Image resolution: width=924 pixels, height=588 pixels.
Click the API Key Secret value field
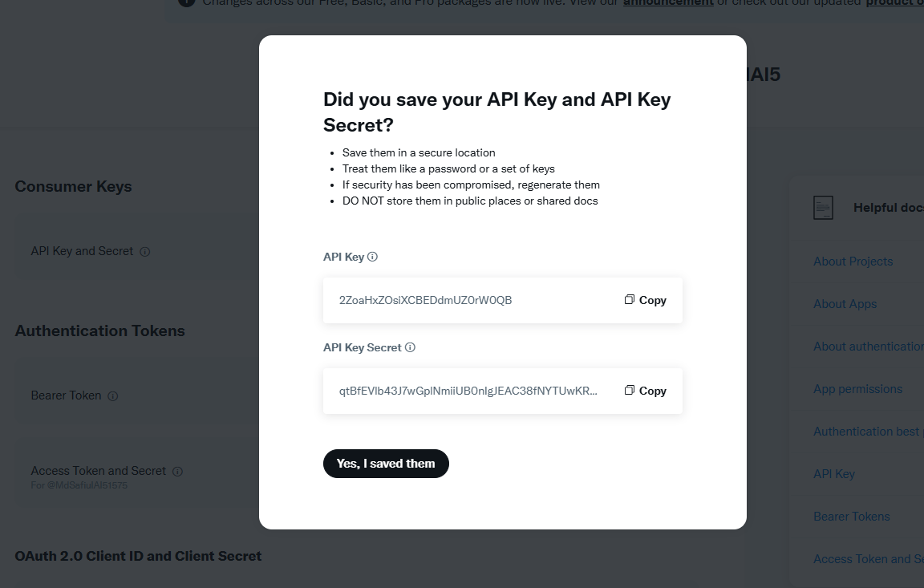click(468, 391)
